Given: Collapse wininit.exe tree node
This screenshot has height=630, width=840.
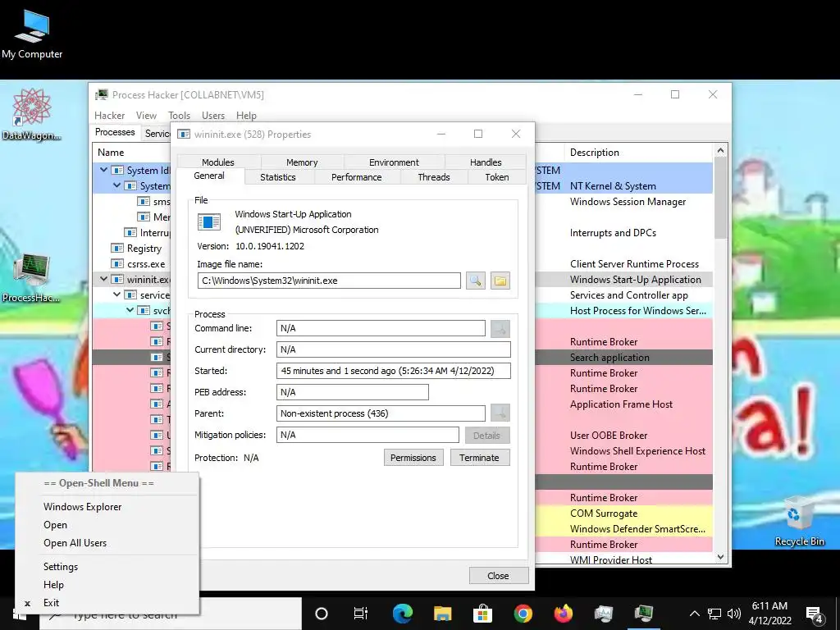Looking at the screenshot, I should click(104, 279).
